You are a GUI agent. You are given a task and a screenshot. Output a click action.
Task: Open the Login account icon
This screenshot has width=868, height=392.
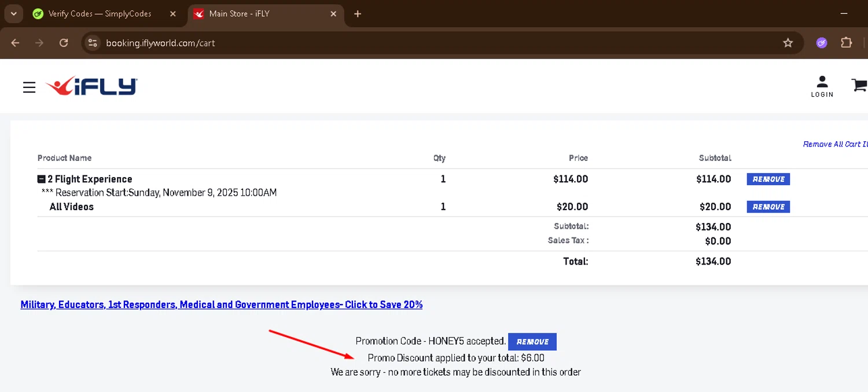click(822, 86)
